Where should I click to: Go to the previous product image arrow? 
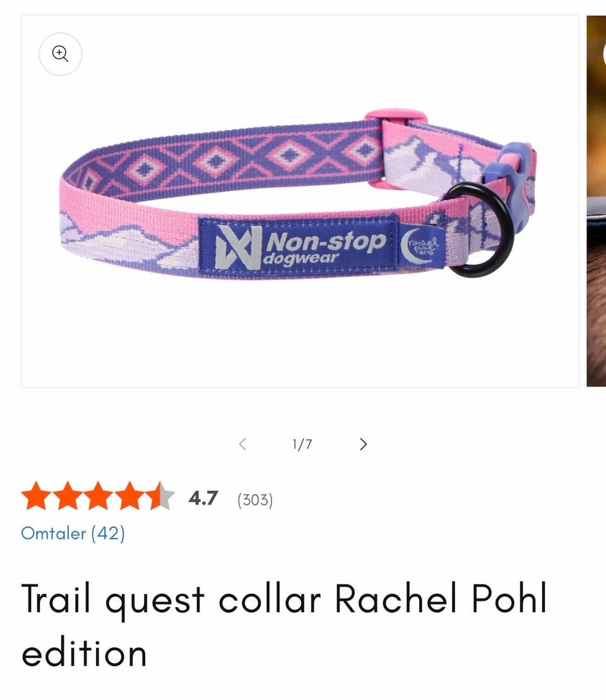pos(242,444)
